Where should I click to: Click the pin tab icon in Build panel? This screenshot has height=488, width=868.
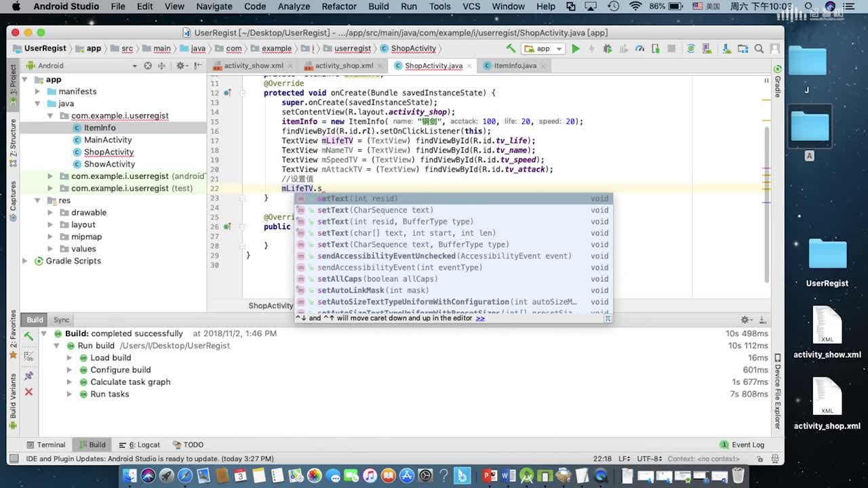point(28,375)
